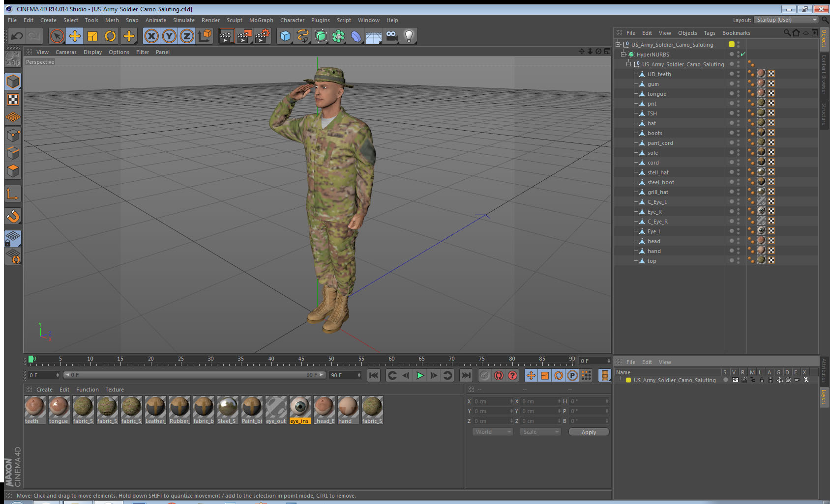The height and width of the screenshot is (504, 830).
Task: Toggle the layer solo column for US_Army_Soldier layer
Action: click(725, 380)
